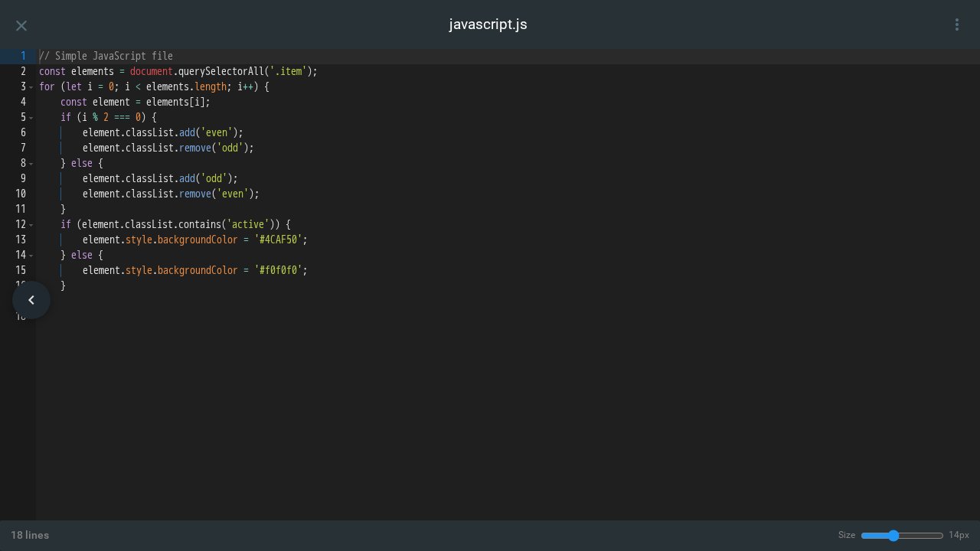980x551 pixels.
Task: Select line number 9 in the gutter
Action: 23,178
